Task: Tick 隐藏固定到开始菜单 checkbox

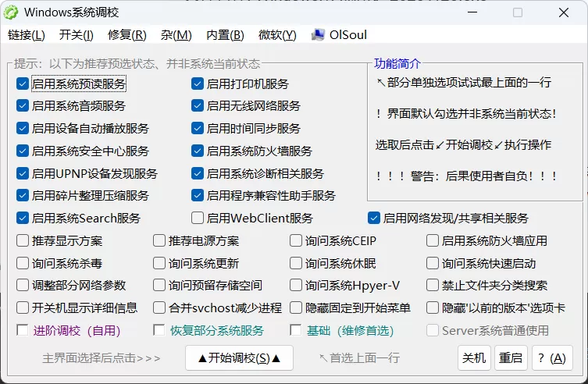Action: [x=296, y=308]
